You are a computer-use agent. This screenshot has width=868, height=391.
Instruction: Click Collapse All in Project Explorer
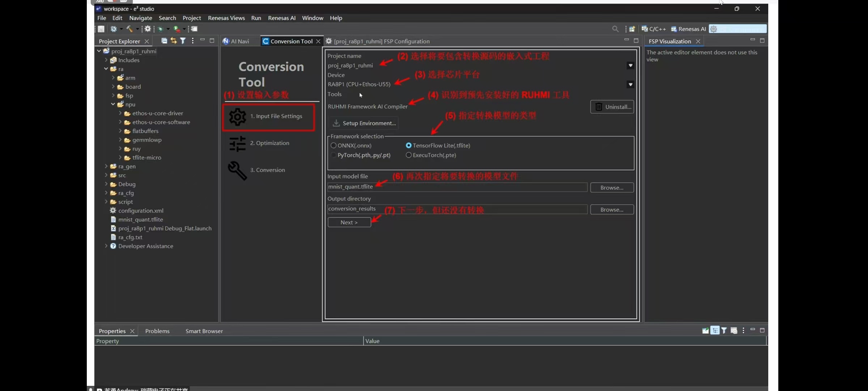pos(164,41)
